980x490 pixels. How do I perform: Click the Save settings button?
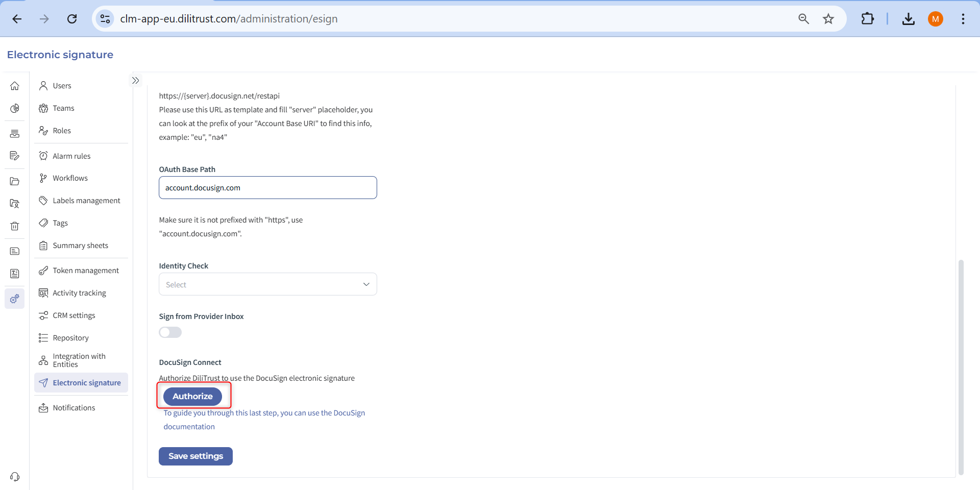pos(195,456)
